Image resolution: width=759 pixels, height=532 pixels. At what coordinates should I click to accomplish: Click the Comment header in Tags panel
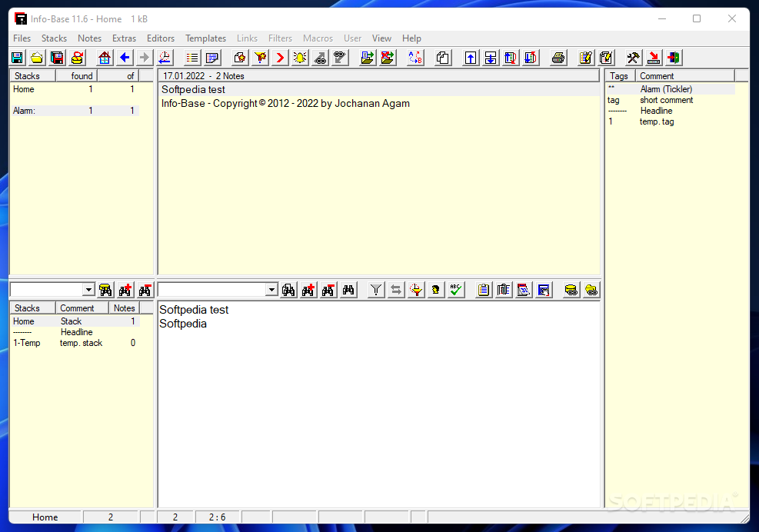pyautogui.click(x=685, y=76)
